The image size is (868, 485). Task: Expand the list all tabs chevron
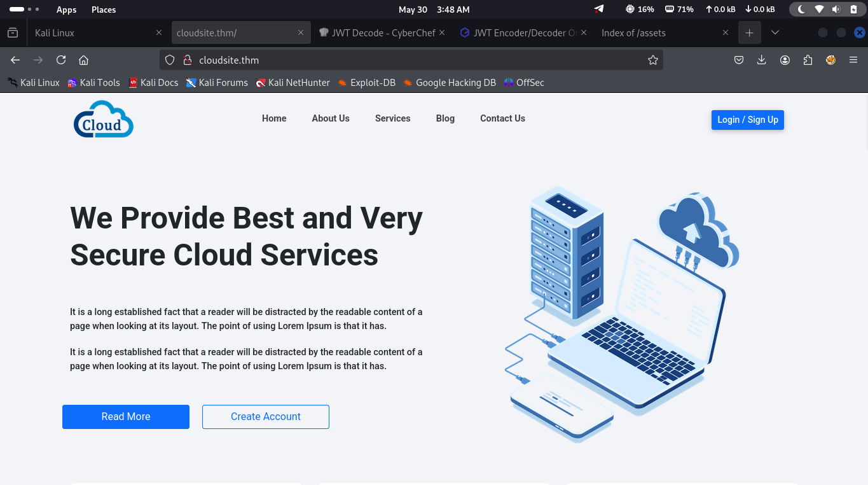coord(775,32)
